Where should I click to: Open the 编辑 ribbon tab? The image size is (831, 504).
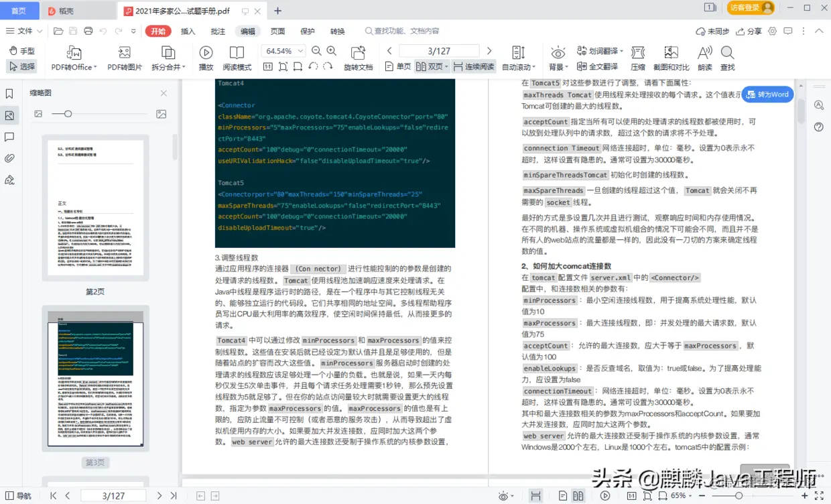(248, 31)
